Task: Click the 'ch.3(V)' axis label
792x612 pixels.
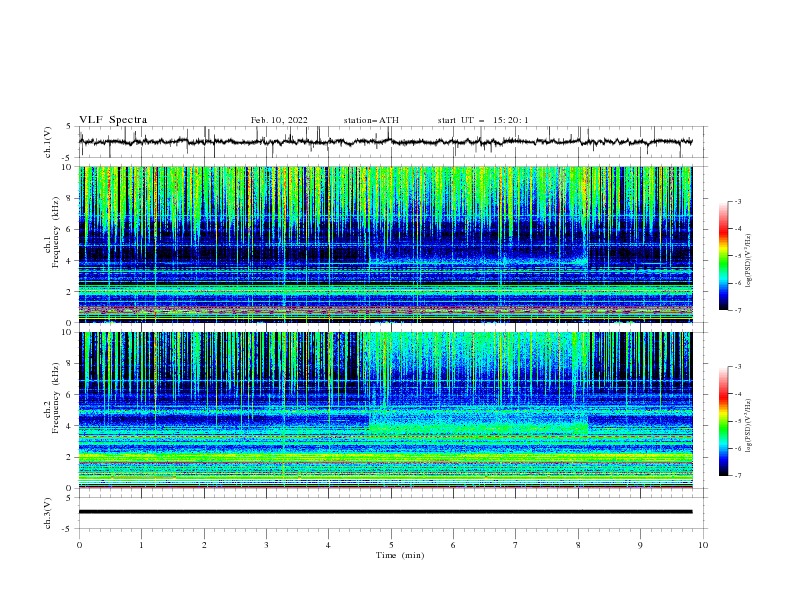Action: coord(48,513)
